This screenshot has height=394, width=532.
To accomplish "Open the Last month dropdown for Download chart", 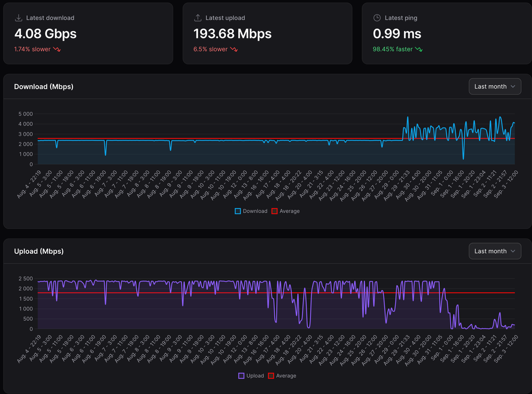I will tap(495, 86).
